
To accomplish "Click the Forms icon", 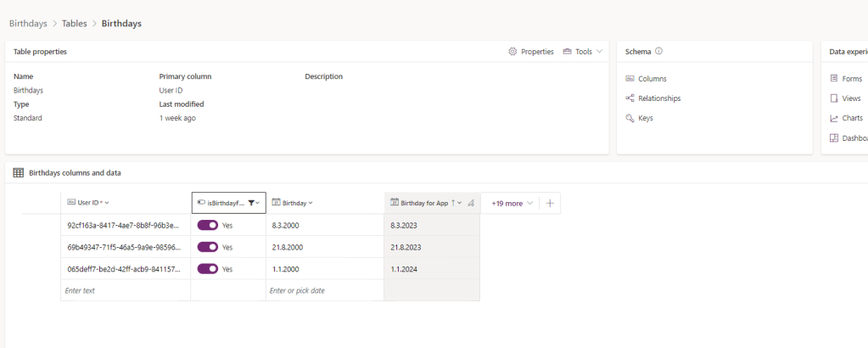I will [834, 79].
